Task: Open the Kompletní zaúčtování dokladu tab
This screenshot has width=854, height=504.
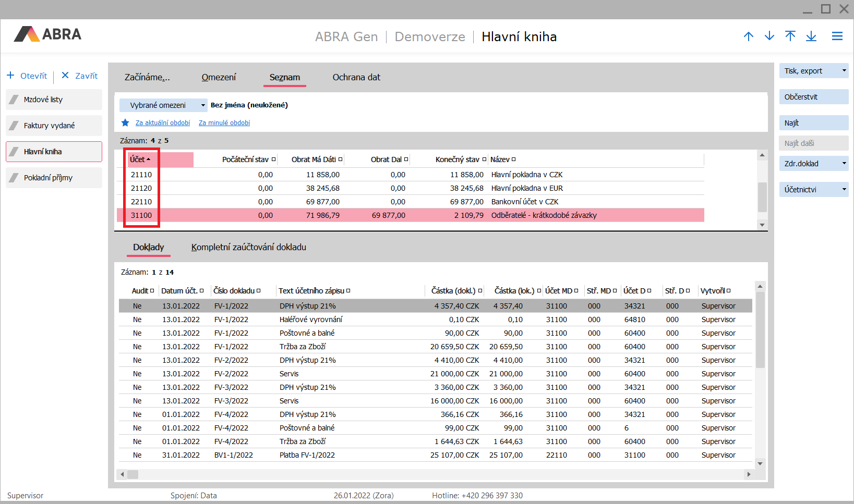Action: pyautogui.click(x=248, y=247)
